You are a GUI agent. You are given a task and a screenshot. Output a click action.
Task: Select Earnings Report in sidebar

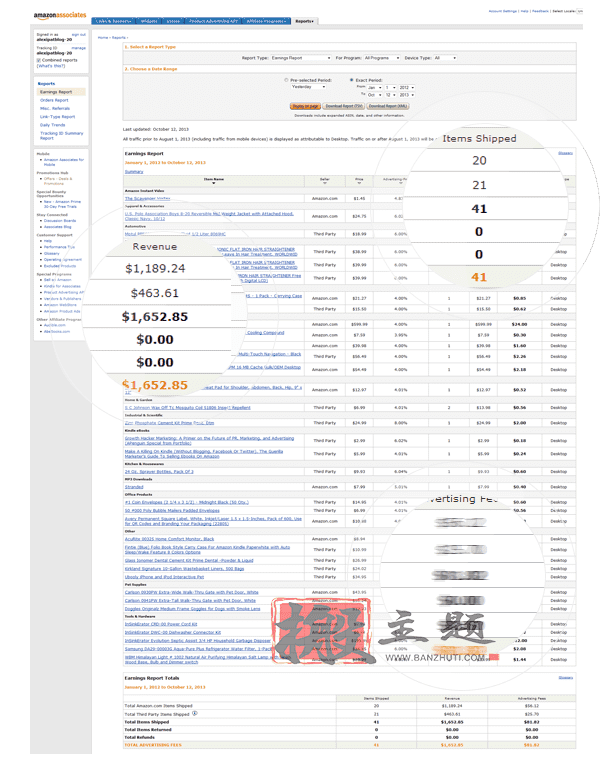point(56,92)
